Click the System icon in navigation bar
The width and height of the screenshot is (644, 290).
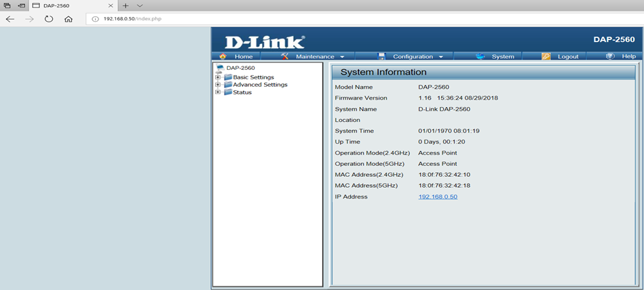tap(480, 57)
